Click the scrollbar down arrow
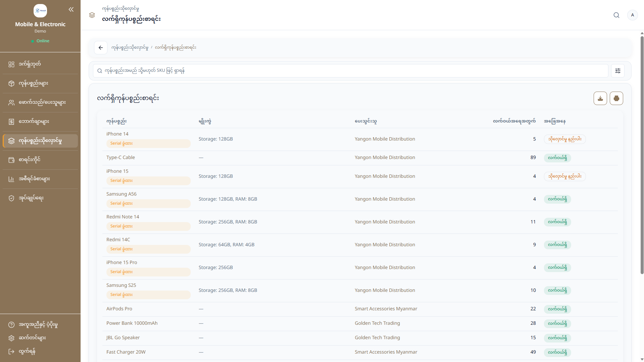 642,359
